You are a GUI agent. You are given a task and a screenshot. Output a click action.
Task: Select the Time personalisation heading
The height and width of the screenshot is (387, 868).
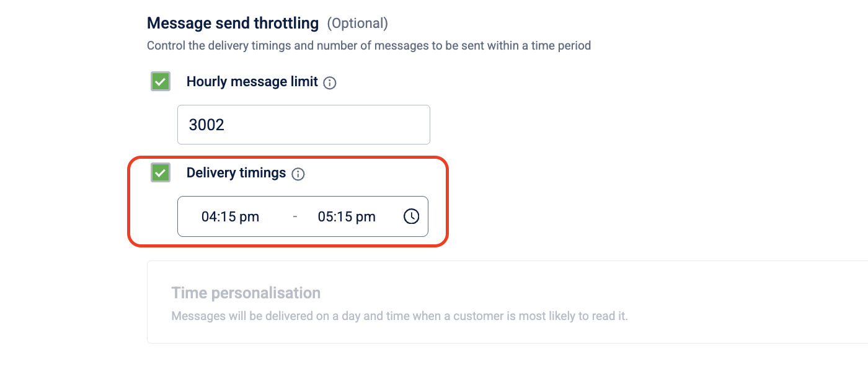pyautogui.click(x=246, y=293)
